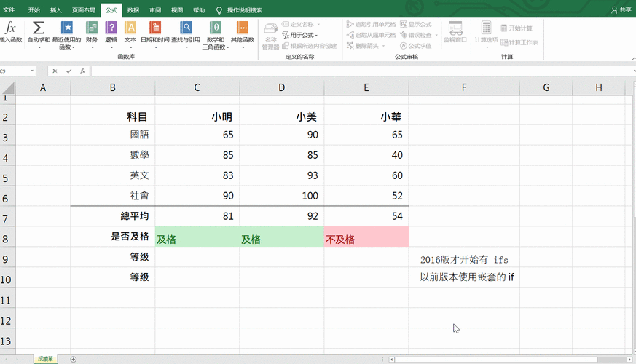Expand the Define Name dropdown arrow

point(318,24)
